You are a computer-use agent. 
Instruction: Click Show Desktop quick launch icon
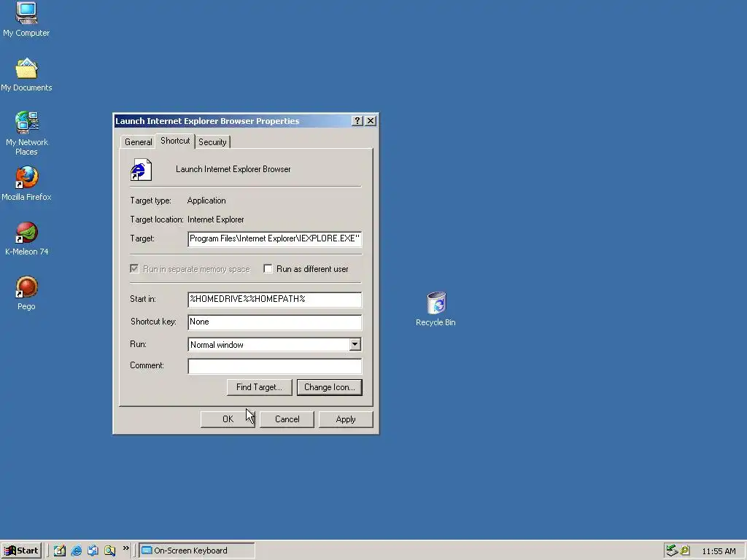60,551
